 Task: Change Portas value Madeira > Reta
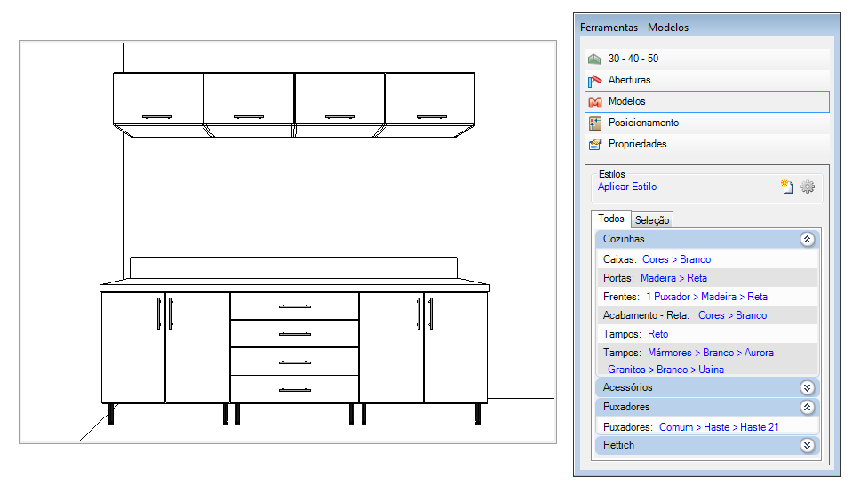(673, 279)
